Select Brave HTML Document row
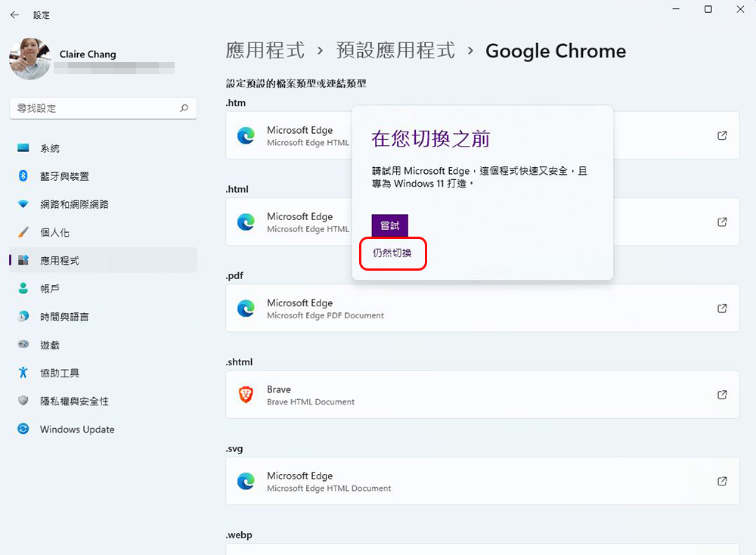 [x=482, y=395]
